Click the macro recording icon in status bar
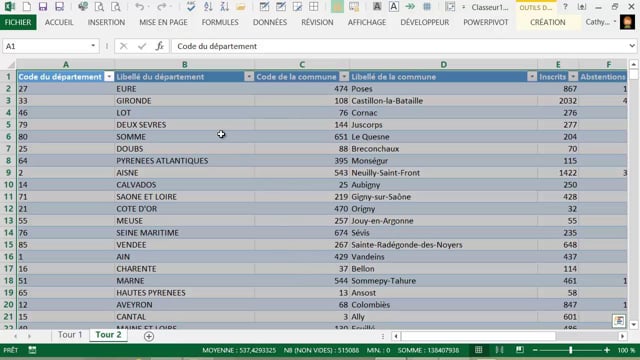This screenshot has width=640, height=360. click(x=32, y=350)
